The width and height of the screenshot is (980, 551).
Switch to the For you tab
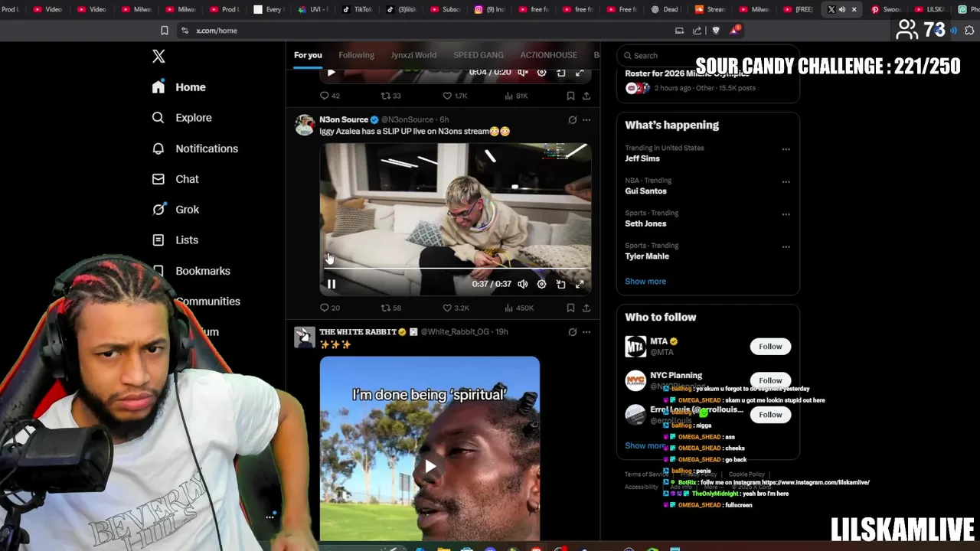(x=308, y=55)
